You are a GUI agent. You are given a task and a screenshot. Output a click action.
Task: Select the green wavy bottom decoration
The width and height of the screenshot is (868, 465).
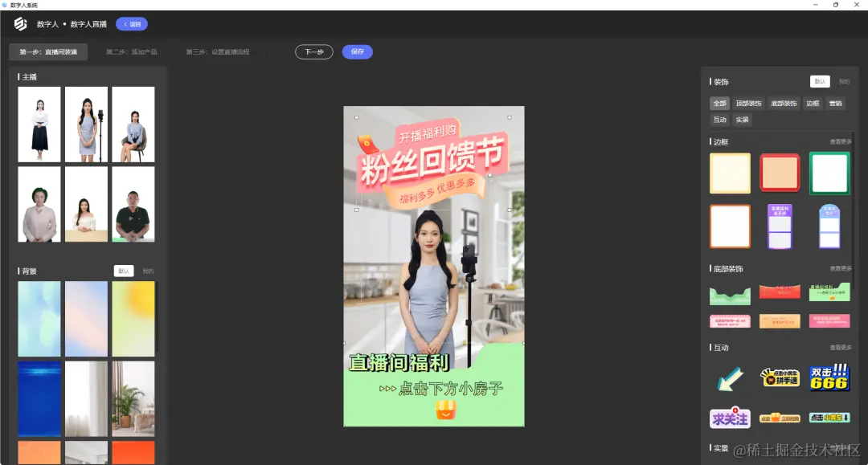click(x=730, y=293)
